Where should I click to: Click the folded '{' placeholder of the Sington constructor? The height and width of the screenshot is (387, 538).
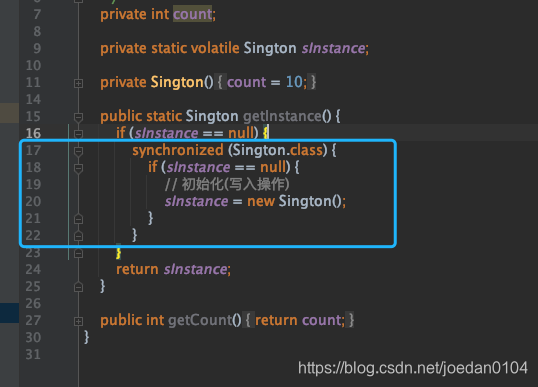pyautogui.click(x=220, y=82)
